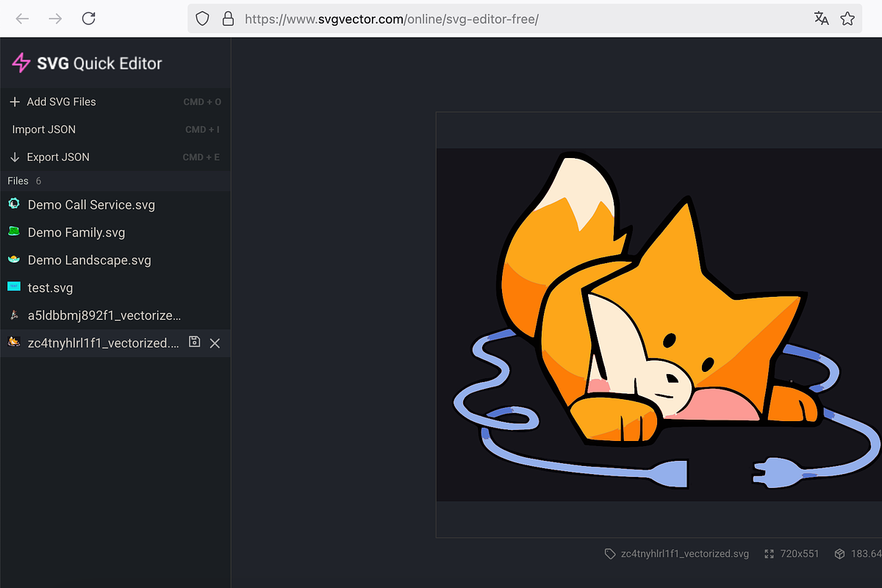This screenshot has width=882, height=588.
Task: Click the down arrow icon beside Export JSON
Action: click(x=14, y=157)
